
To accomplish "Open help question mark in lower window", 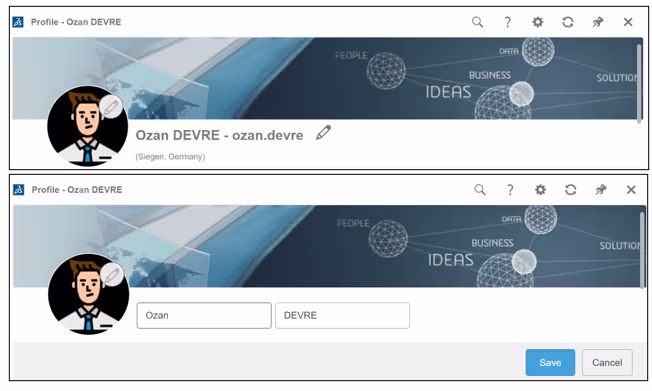I will 510,190.
